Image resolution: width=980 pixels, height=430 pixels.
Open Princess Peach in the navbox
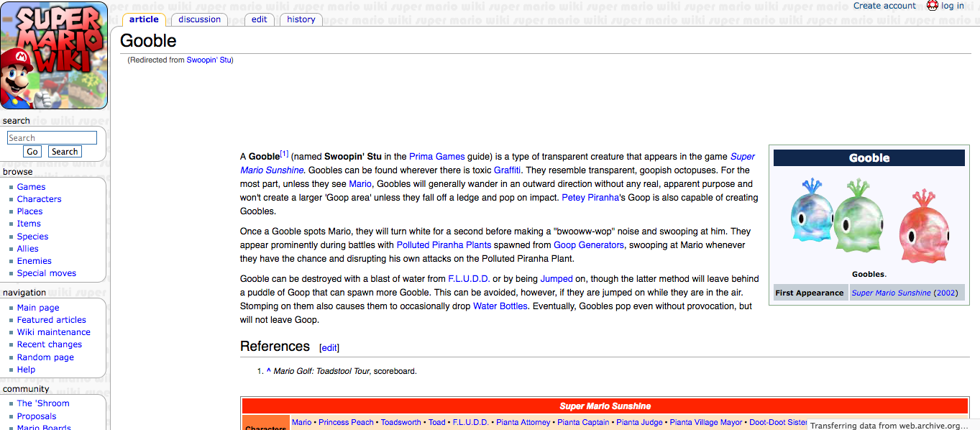tap(347, 422)
